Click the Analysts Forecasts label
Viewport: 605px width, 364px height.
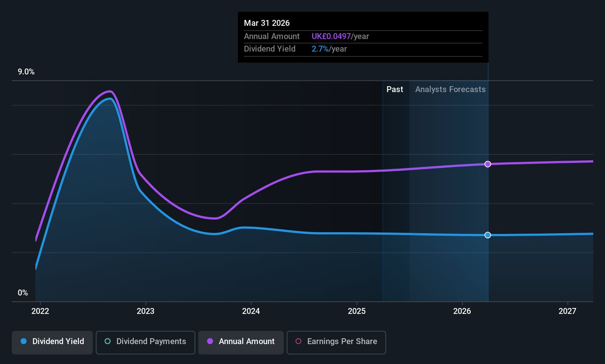[x=450, y=90]
